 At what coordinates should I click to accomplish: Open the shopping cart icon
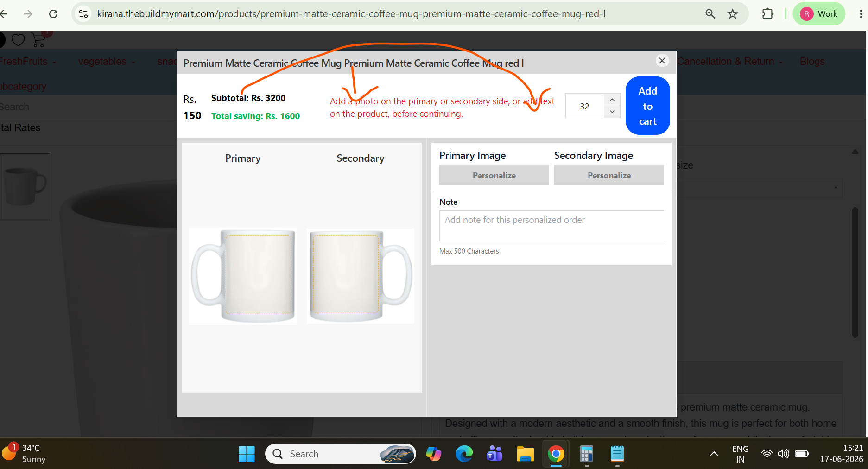click(x=39, y=40)
